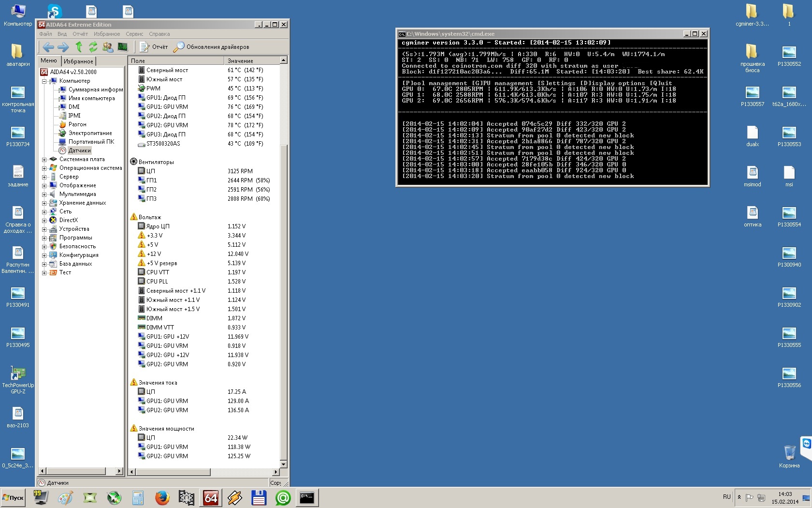The image size is (812, 508).
Task: Open the Корзина recycle bin
Action: 789,456
